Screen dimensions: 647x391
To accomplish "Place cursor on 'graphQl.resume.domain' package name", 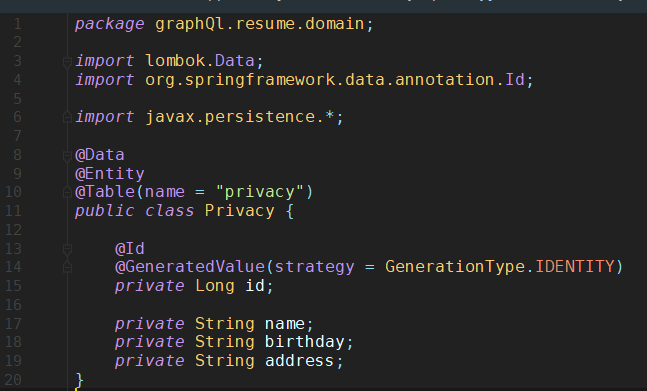I will tap(260, 24).
